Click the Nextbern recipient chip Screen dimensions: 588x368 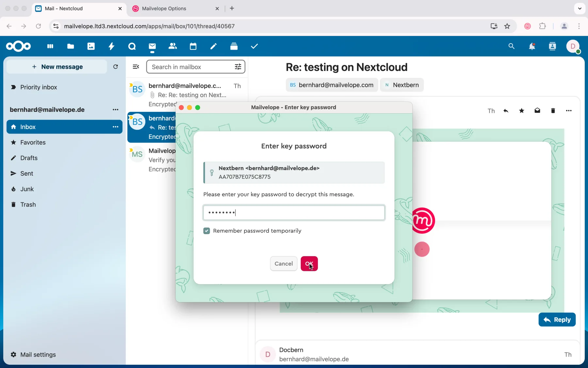(x=402, y=85)
